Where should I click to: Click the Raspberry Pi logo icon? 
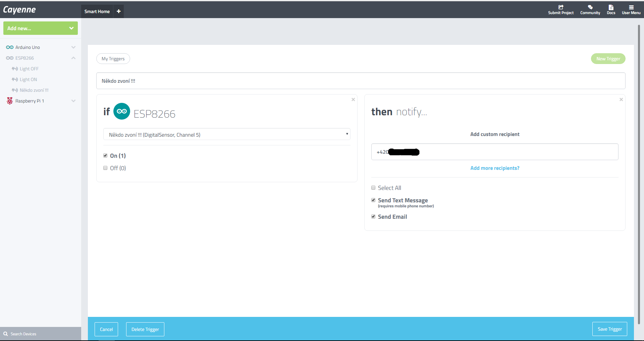(10, 101)
